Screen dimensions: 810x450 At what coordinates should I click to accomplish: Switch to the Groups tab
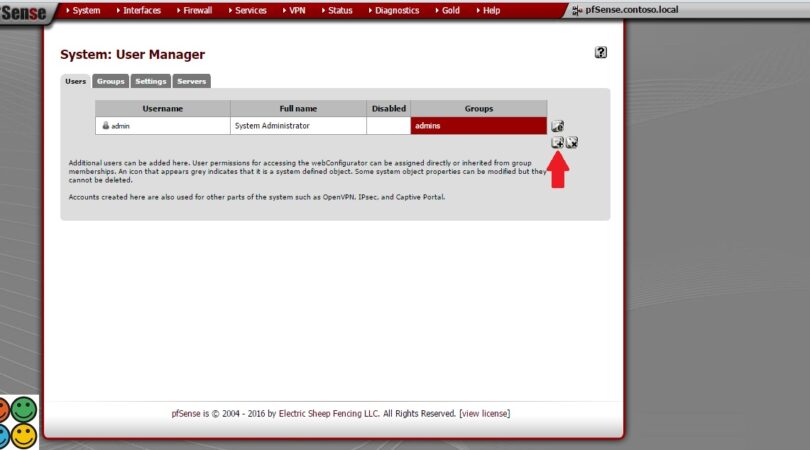click(111, 81)
